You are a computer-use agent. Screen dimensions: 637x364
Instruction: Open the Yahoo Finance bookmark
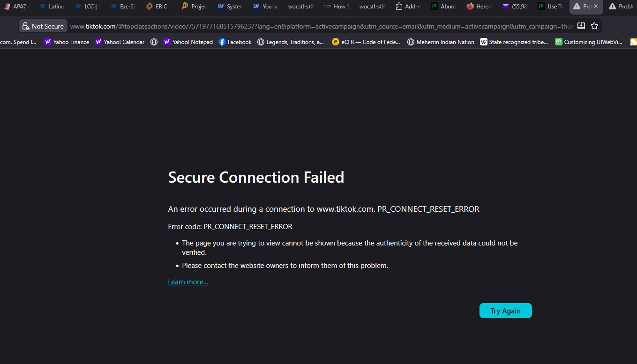(67, 42)
